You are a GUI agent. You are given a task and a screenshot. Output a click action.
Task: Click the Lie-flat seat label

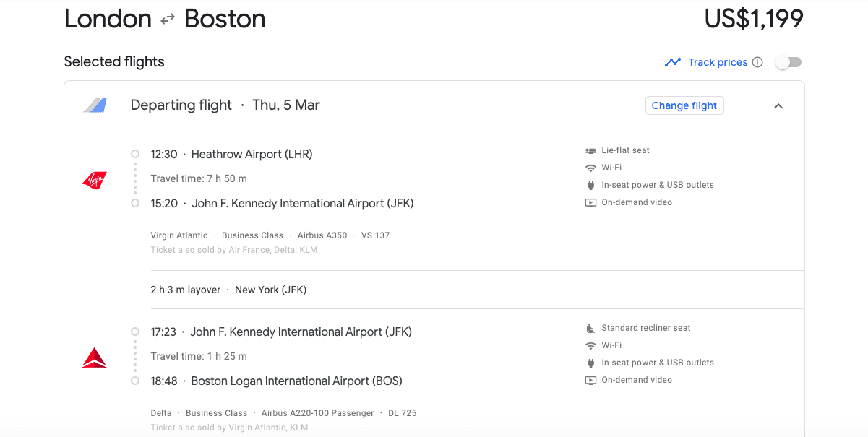pyautogui.click(x=626, y=150)
